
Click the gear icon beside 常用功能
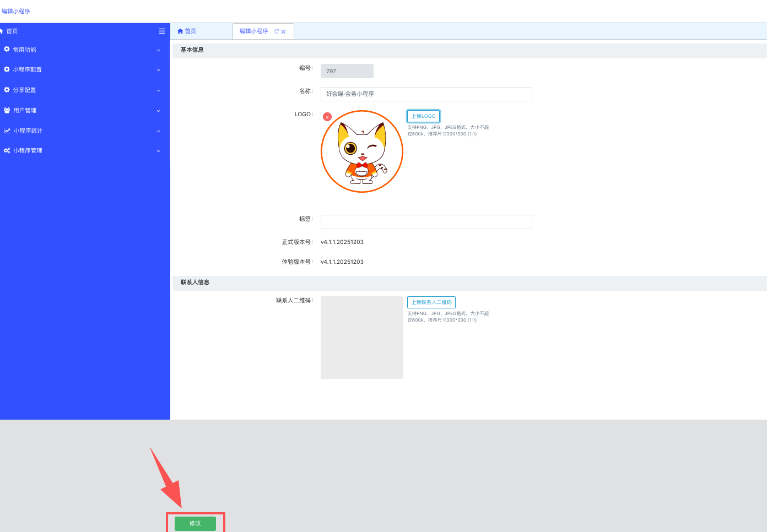(x=7, y=50)
